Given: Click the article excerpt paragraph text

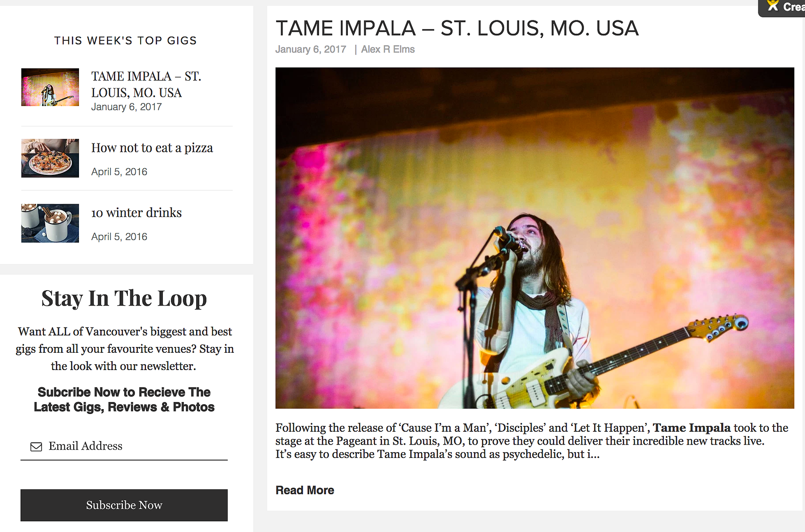Looking at the screenshot, I should click(532, 441).
